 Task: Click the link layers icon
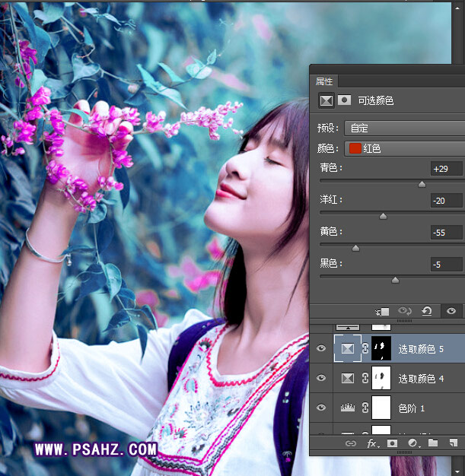point(351,443)
